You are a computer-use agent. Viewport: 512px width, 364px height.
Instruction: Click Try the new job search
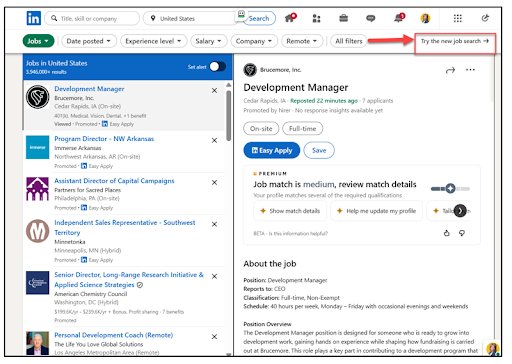coord(455,41)
